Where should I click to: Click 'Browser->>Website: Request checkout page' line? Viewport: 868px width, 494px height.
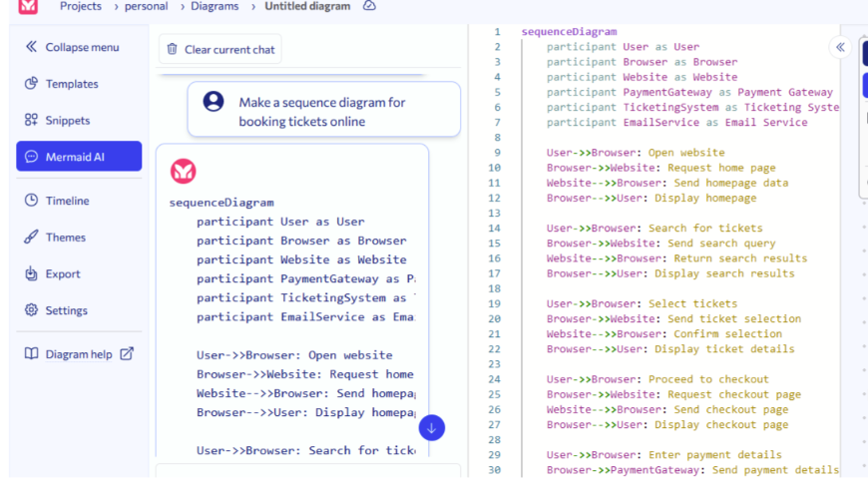point(673,394)
